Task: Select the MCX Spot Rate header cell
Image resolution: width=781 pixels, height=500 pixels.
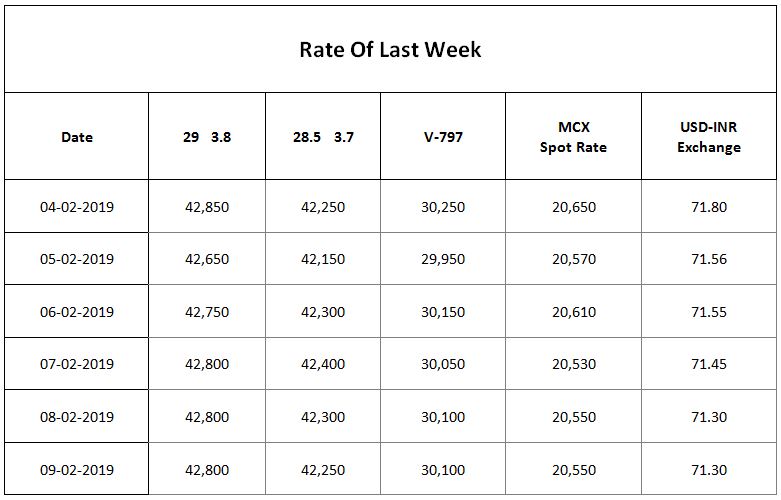Action: 573,136
